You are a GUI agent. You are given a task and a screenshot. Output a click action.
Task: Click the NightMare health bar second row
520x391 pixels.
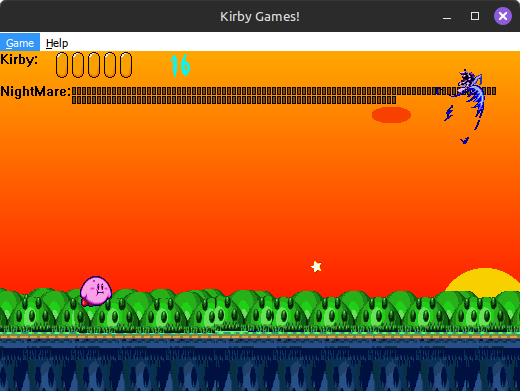234,100
